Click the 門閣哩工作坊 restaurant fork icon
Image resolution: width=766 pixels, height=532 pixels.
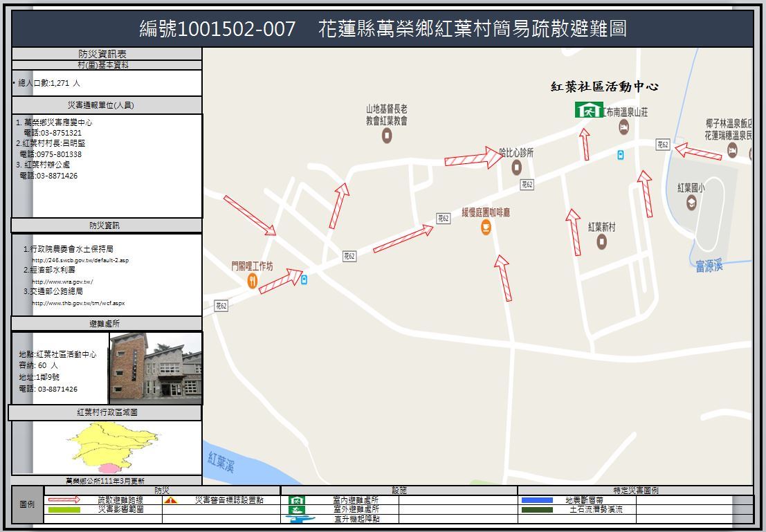(x=252, y=280)
